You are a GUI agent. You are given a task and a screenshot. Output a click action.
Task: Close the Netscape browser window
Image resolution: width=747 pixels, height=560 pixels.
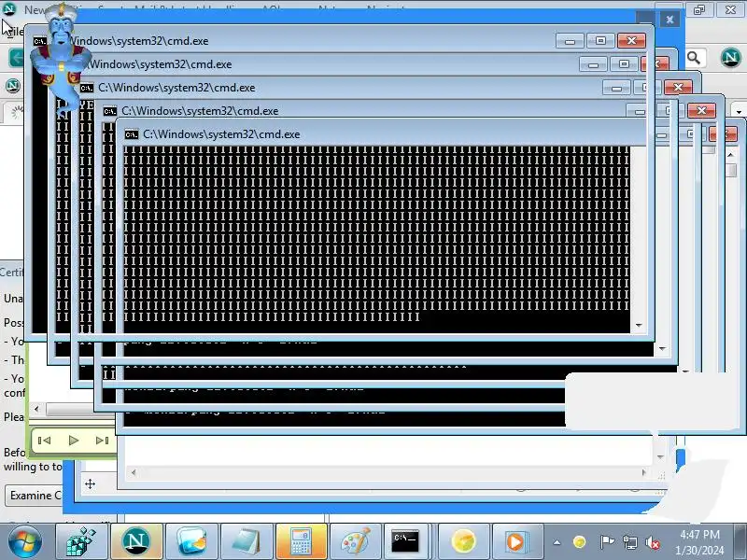pos(731,9)
